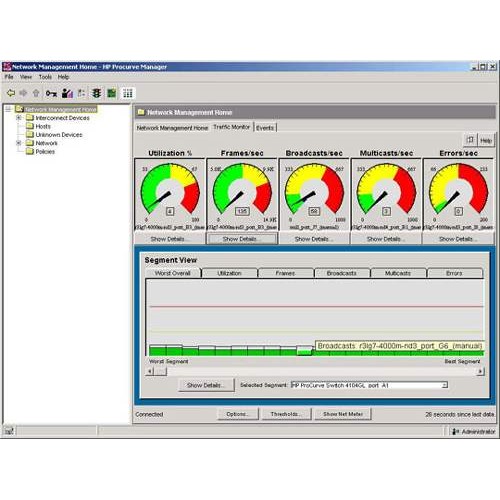This screenshot has height=500, width=500.
Task: Collapse the Network Management Home root node
Action: coord(8,109)
